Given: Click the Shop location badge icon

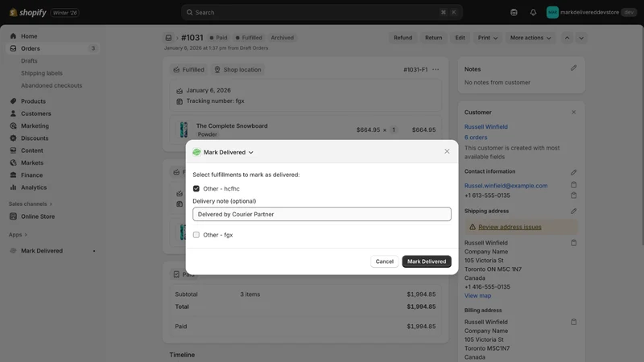Looking at the screenshot, I should click(x=217, y=69).
